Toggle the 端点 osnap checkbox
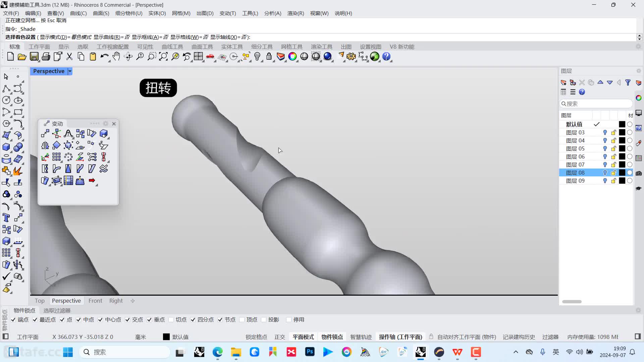This screenshot has height=362, width=644. coord(13,320)
